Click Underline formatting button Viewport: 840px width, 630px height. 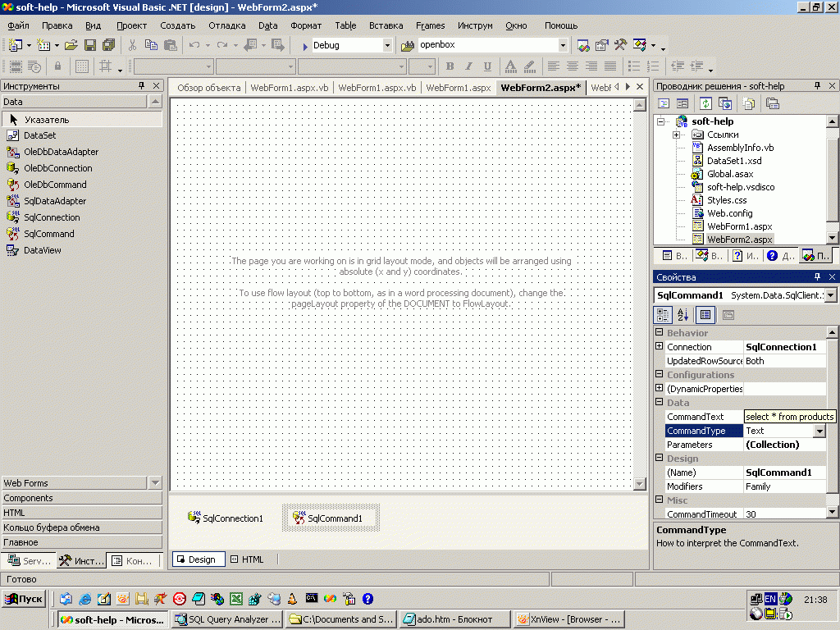pos(487,66)
